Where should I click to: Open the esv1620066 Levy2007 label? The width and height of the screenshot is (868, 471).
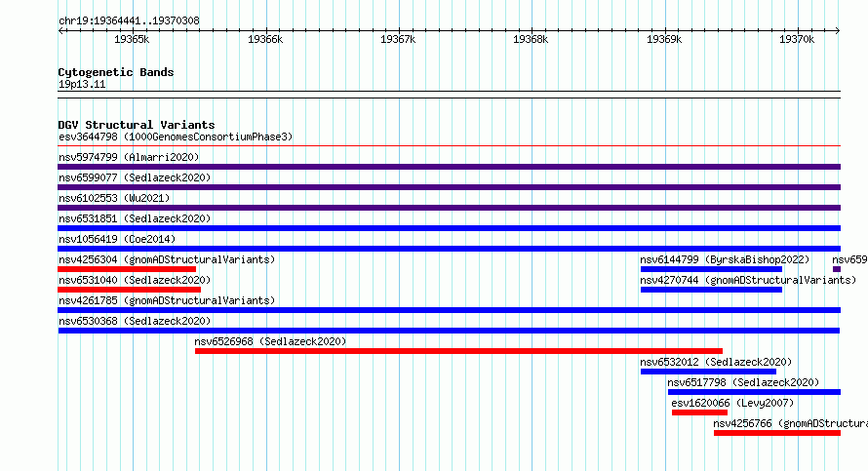(732, 403)
